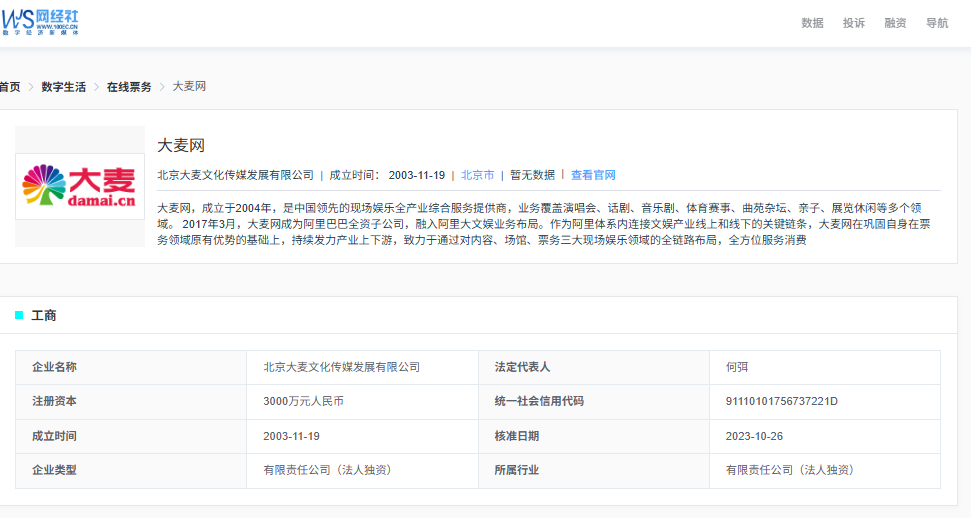Viewport: 971px width, 518px height.
Task: Click the 核准日期 table label
Action: tap(516, 436)
